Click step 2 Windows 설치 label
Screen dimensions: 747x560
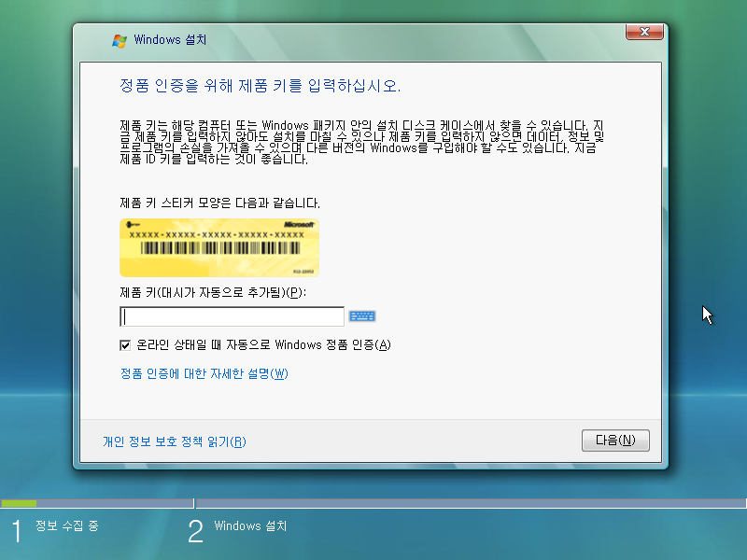[250, 525]
